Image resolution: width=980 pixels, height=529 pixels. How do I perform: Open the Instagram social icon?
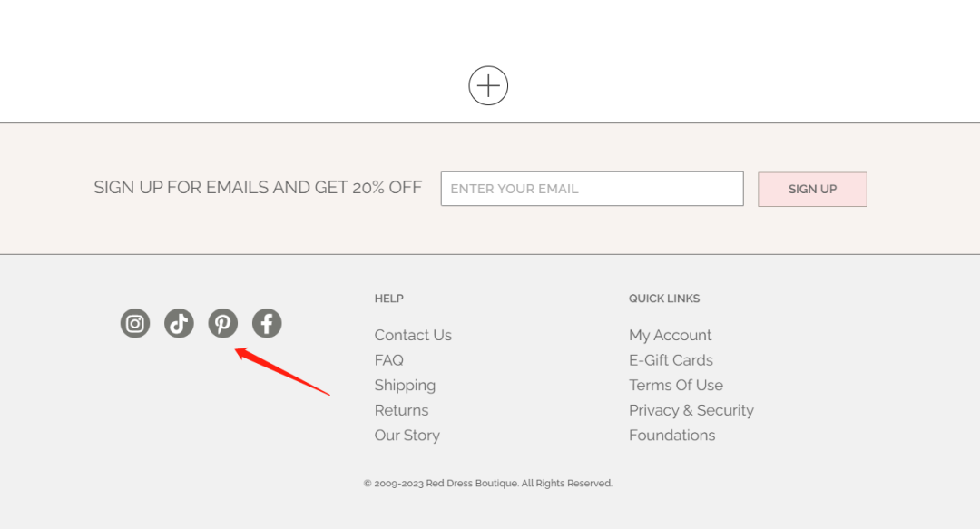click(135, 323)
